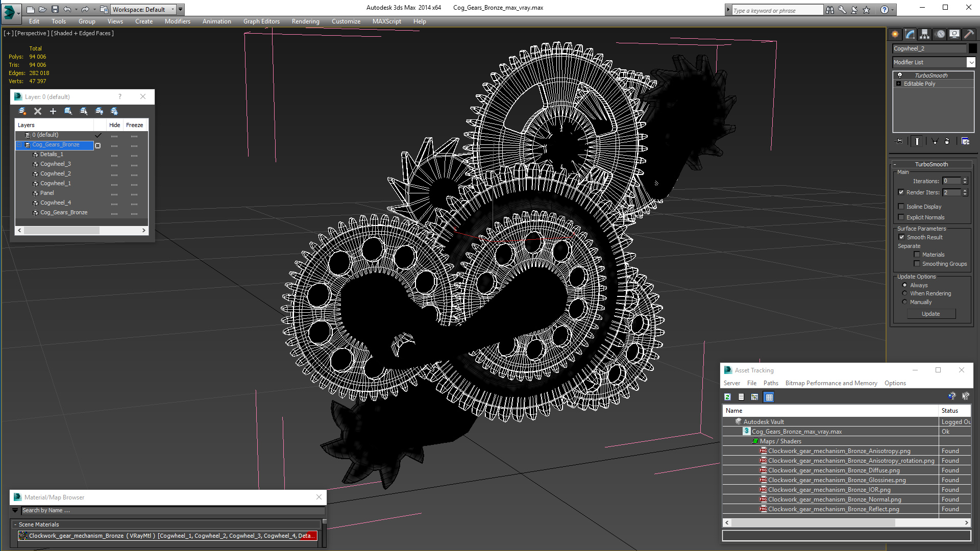Open the Motion panel tab (wheel icon)
Image resolution: width=980 pixels, height=551 pixels.
940,34
